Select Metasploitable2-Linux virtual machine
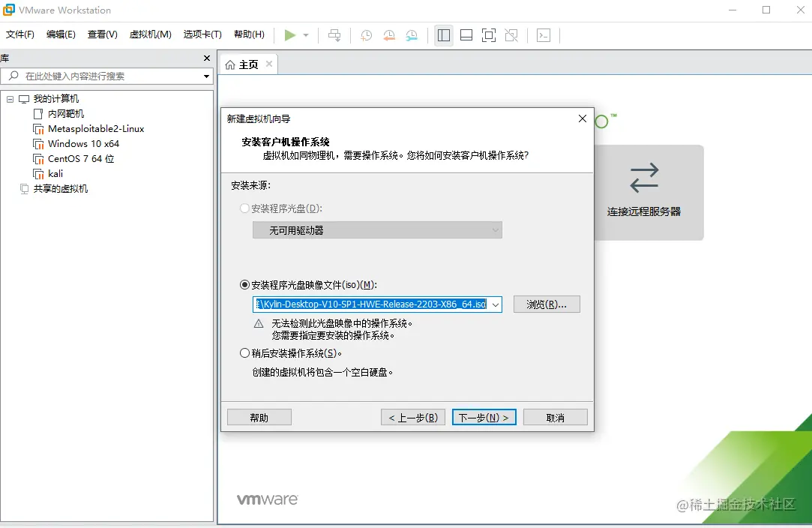This screenshot has height=528, width=812. tap(96, 128)
